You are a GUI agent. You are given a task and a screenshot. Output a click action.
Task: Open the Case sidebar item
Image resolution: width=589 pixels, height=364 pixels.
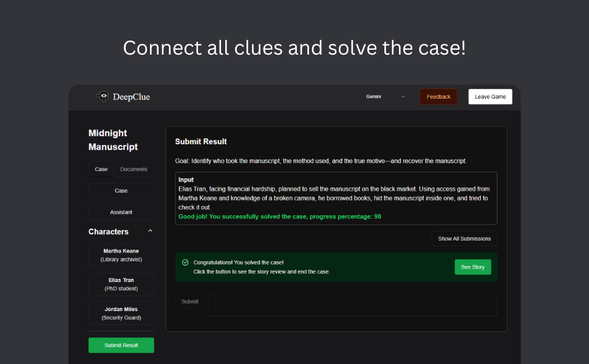(121, 190)
